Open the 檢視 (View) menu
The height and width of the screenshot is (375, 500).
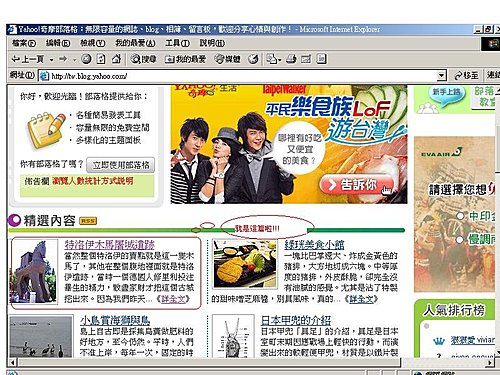pos(92,43)
